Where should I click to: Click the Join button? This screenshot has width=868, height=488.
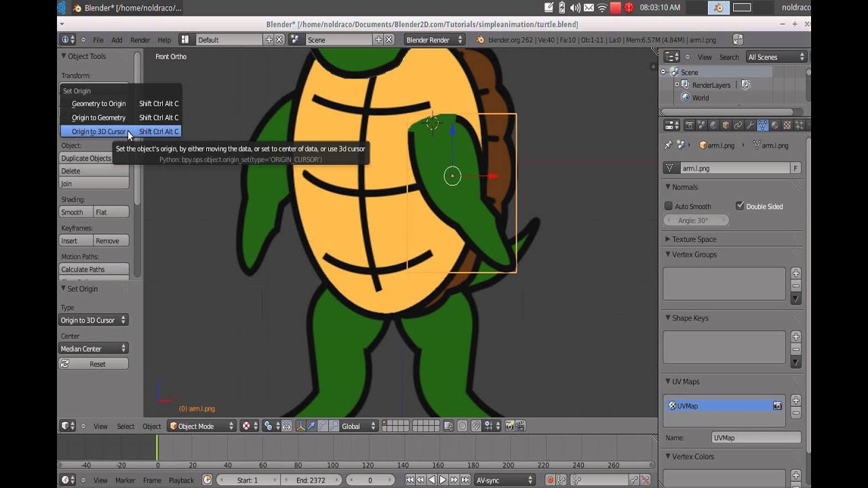point(94,184)
